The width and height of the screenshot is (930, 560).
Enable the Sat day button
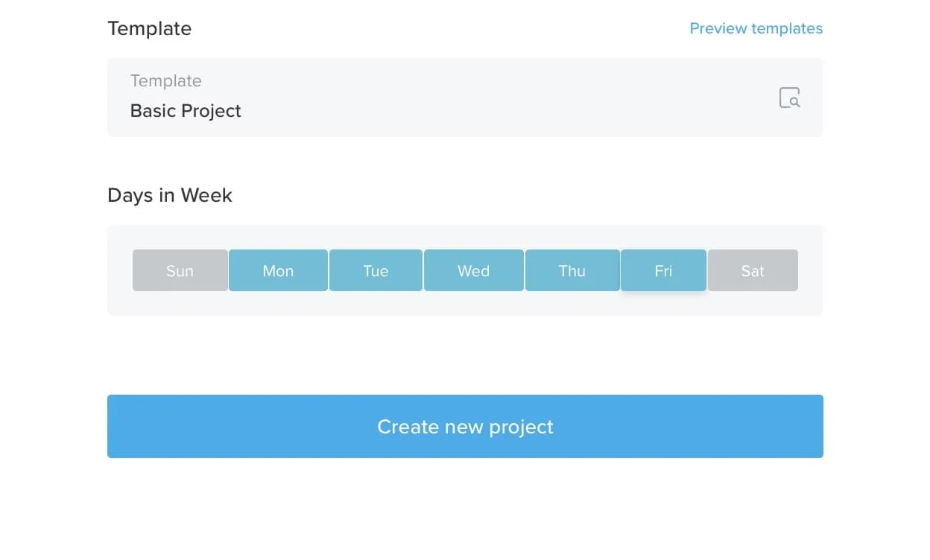click(x=753, y=270)
